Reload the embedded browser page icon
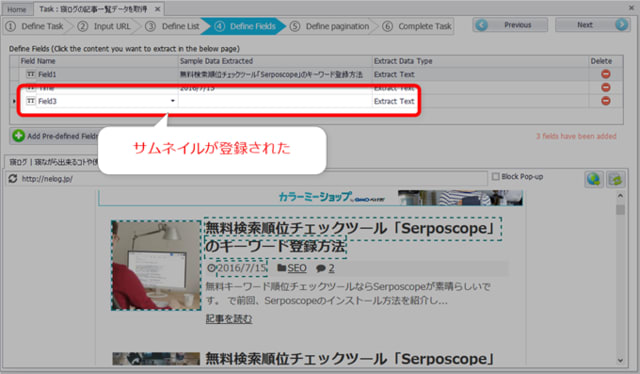 click(x=13, y=178)
